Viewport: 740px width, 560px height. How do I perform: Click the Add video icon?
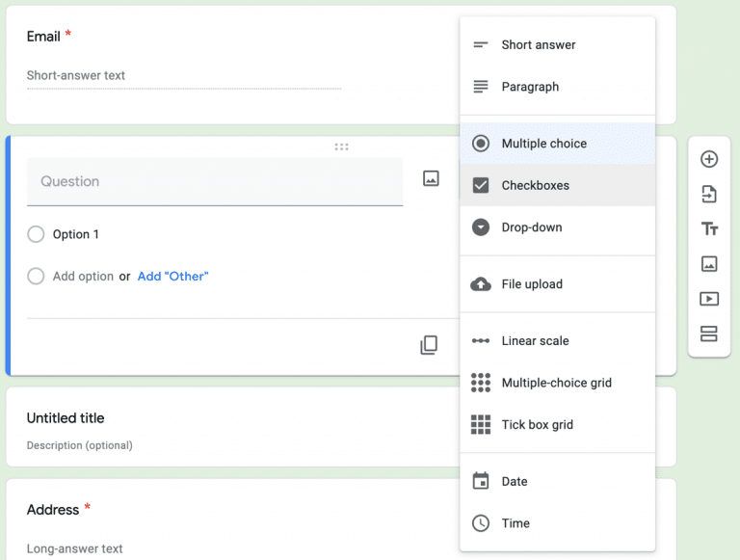709,299
